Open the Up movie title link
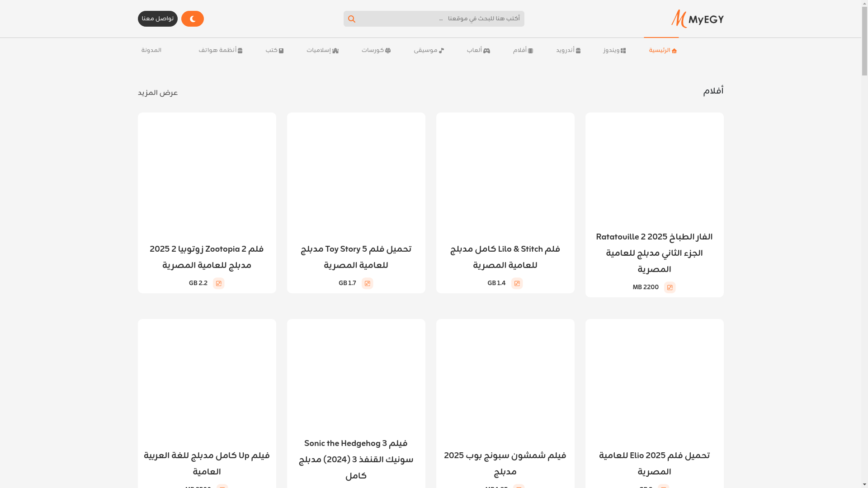The image size is (868, 488). tap(207, 464)
